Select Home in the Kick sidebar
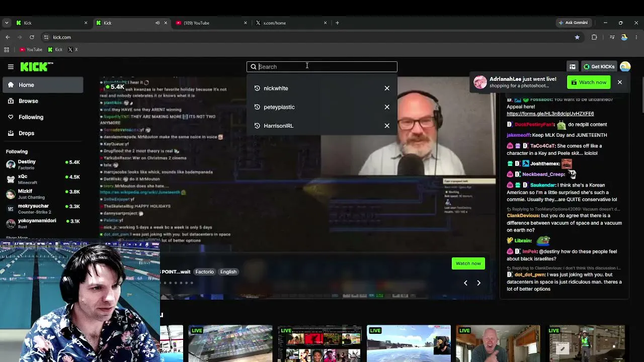Image resolution: width=644 pixels, height=362 pixels. tap(43, 85)
